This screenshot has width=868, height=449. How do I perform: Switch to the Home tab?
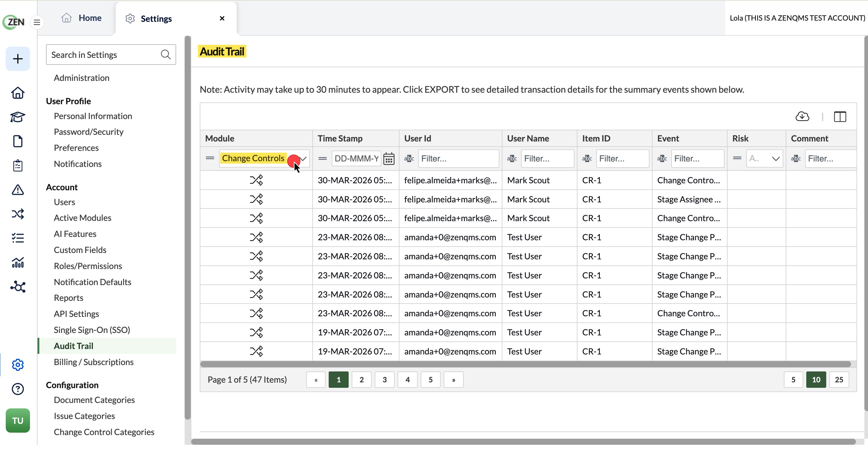pyautogui.click(x=81, y=18)
